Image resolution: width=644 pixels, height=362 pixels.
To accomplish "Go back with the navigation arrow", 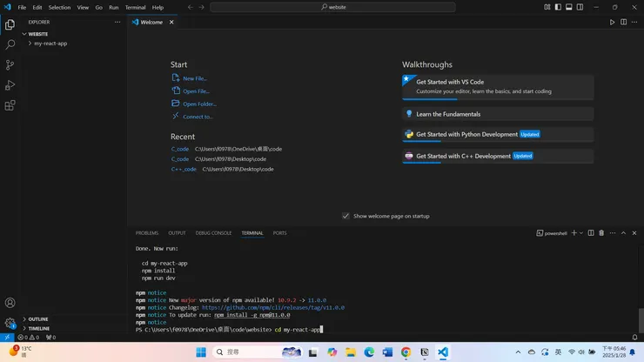I will pyautogui.click(x=191, y=7).
